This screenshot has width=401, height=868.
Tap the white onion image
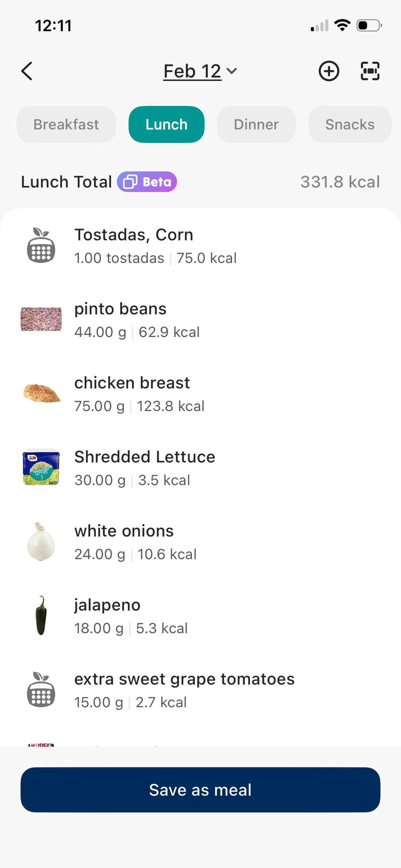41,542
